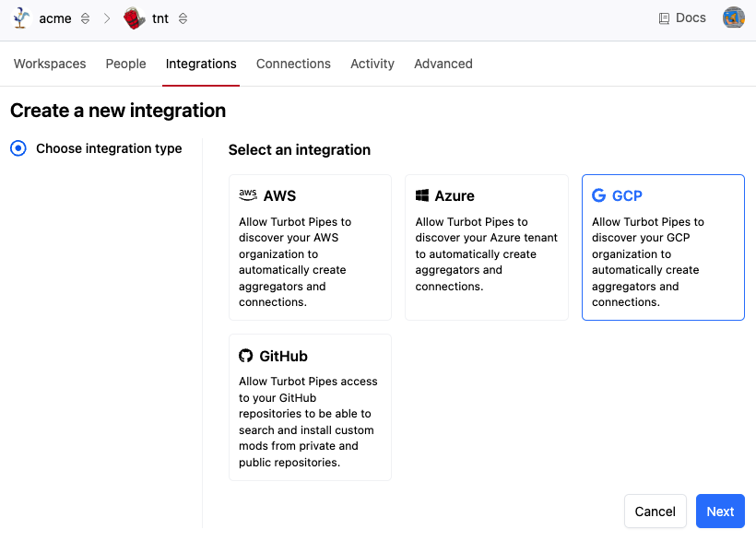
Task: Open the Connections tab
Action: pos(293,64)
